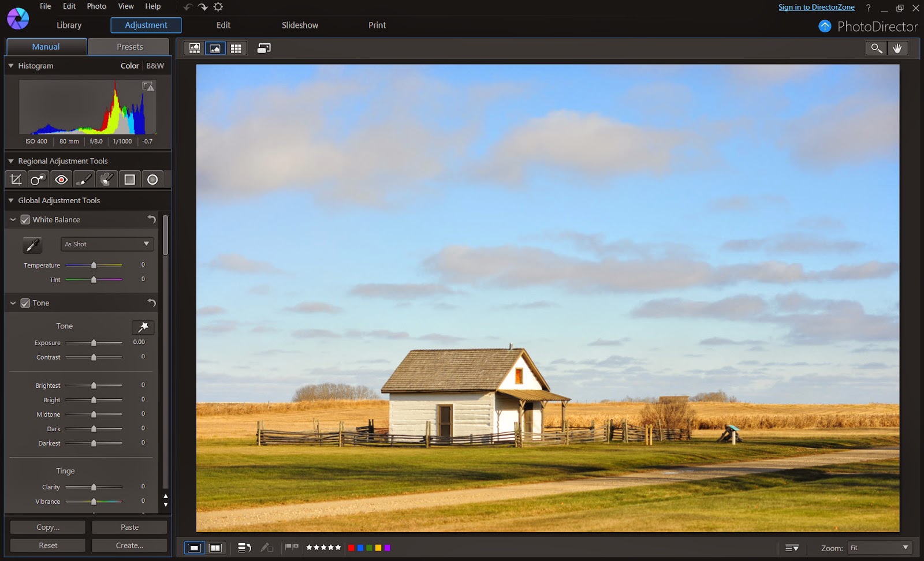Select the Red-eye Removal tool

tap(61, 179)
